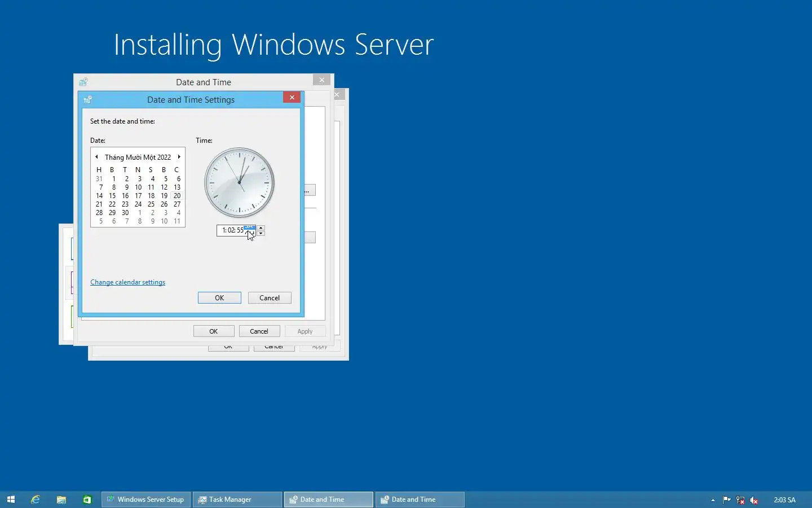Click the hour value in the time field
Screen dimensions: 812x508
[x=224, y=230]
